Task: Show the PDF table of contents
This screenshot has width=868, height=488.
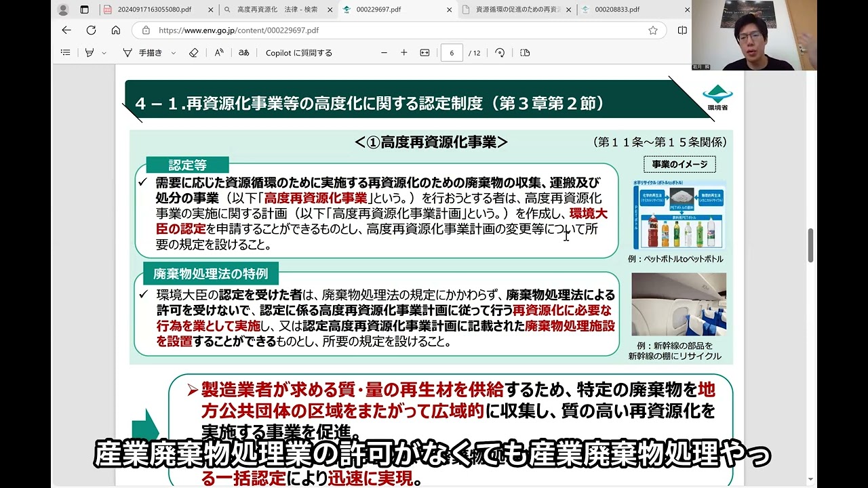Action: click(66, 53)
